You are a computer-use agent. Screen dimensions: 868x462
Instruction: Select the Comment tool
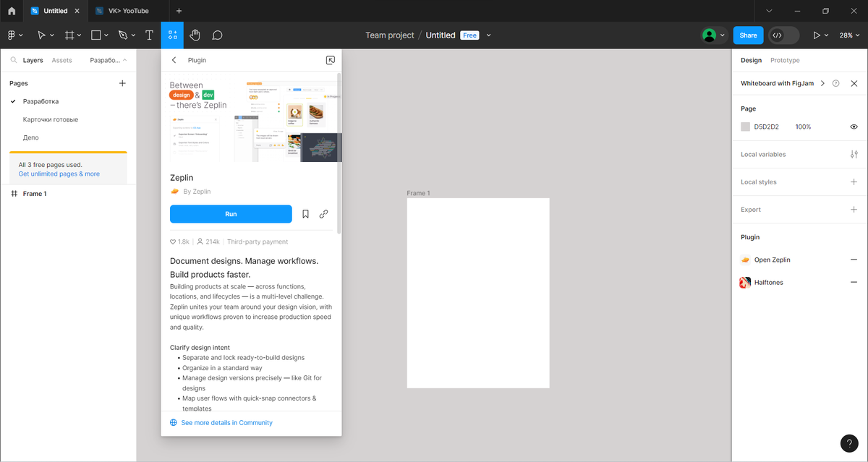coord(217,35)
